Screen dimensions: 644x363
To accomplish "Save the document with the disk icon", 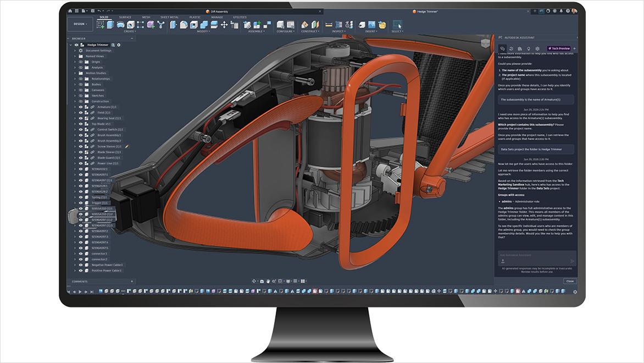I will 92,11.
